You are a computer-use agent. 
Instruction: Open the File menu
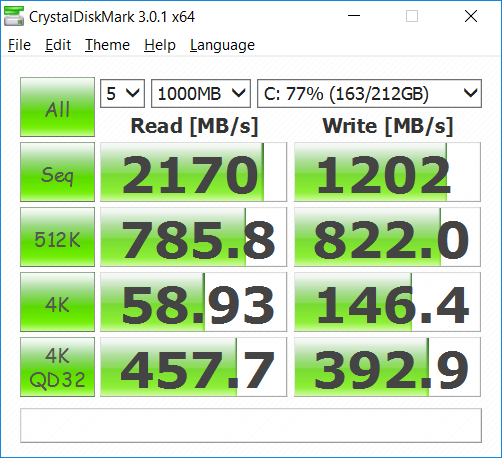click(19, 45)
